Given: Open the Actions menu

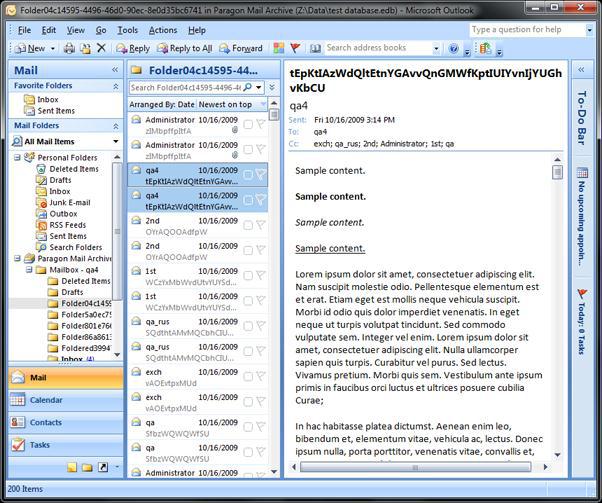Looking at the screenshot, I should coord(163,30).
